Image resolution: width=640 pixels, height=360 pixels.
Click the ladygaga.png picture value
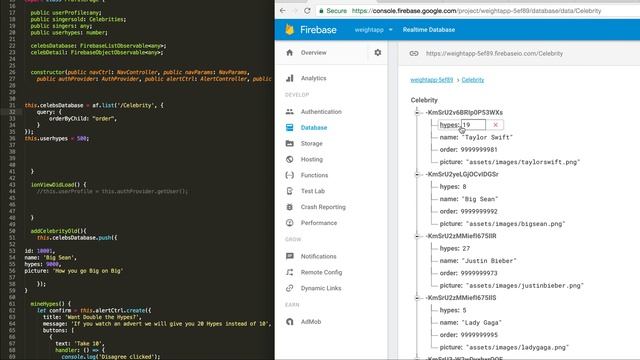[x=517, y=347]
